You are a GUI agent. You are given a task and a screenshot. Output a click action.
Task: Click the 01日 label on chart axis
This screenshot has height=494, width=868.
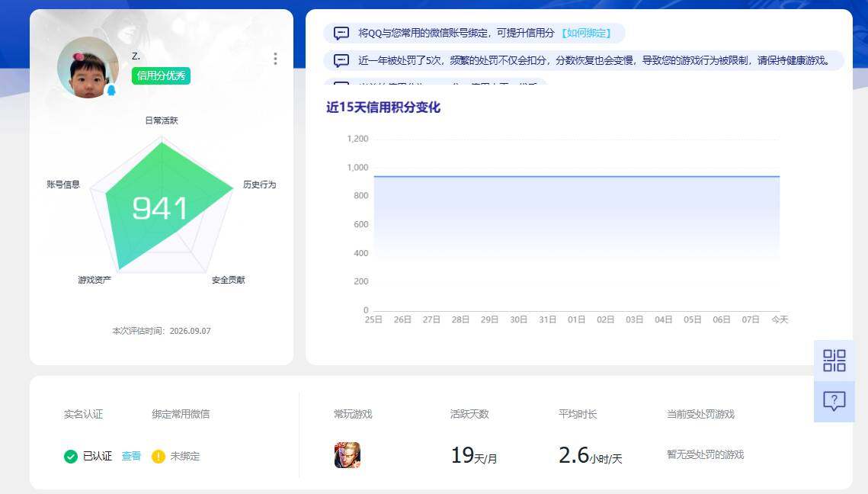coord(576,319)
